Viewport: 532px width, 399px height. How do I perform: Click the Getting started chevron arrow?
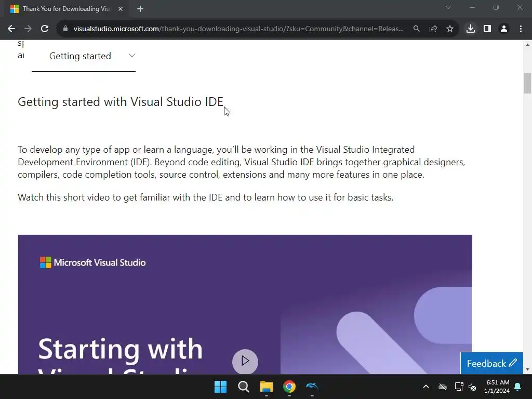132,55
